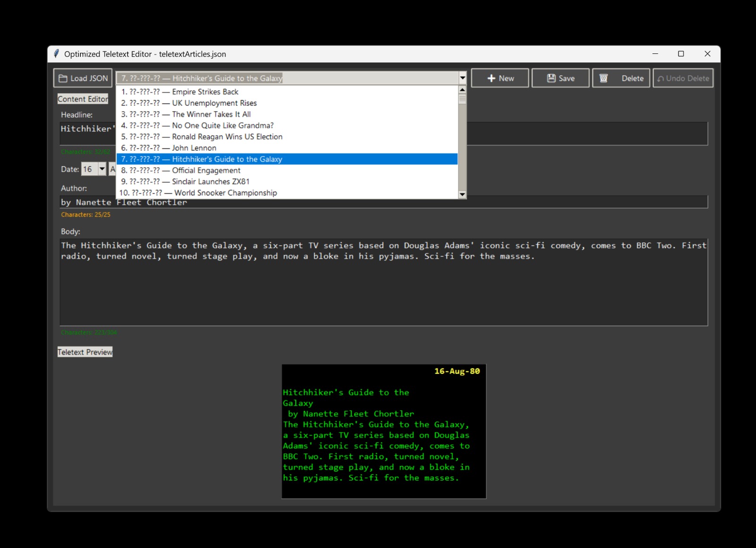Screen dimensions: 756x548
Task: Click the dropdown list scrollbar thumb
Action: (463, 99)
